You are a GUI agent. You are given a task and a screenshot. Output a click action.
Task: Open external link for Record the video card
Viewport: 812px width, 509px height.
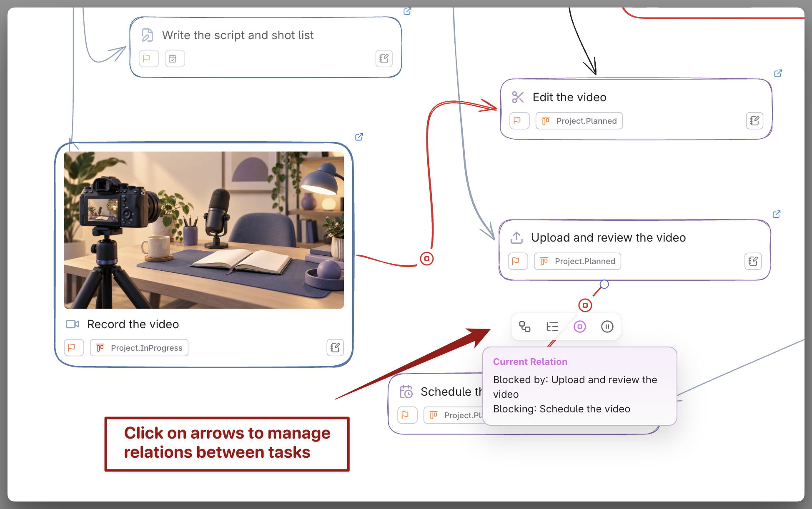(x=359, y=137)
